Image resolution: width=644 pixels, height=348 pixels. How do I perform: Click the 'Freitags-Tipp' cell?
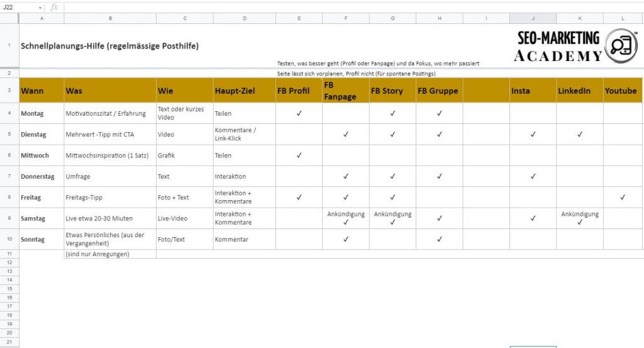[x=110, y=197]
